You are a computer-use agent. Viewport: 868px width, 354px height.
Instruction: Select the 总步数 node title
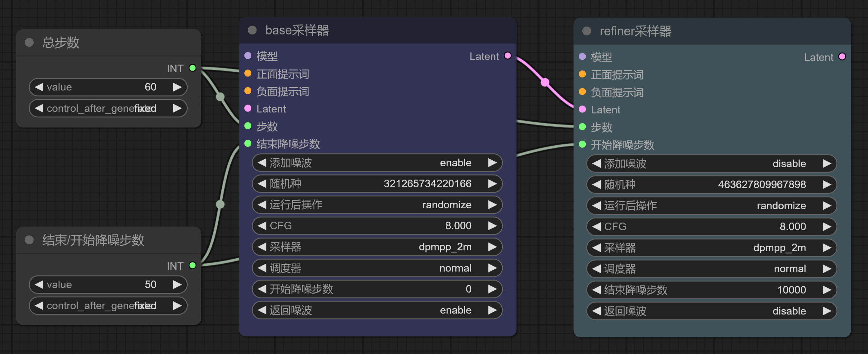tap(61, 42)
